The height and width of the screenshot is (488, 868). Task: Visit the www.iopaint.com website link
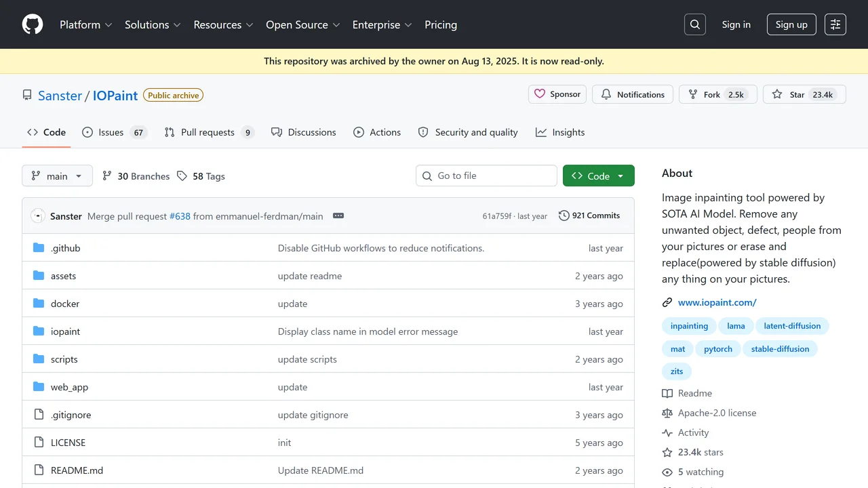[717, 302]
